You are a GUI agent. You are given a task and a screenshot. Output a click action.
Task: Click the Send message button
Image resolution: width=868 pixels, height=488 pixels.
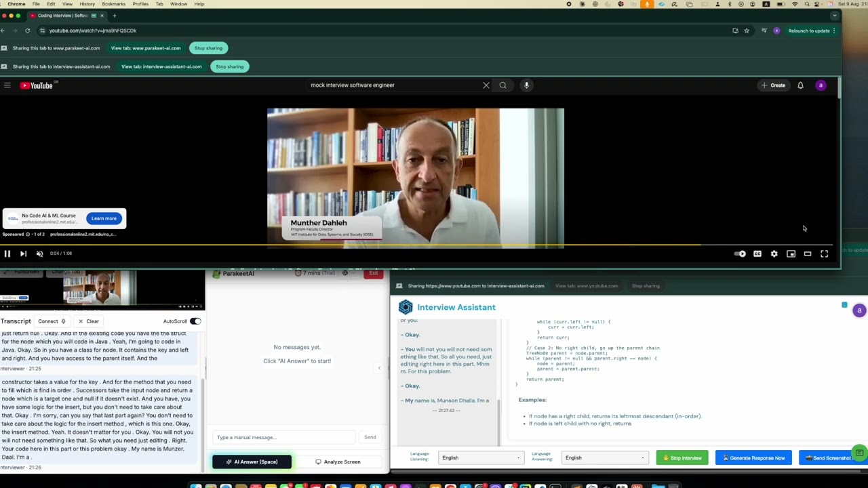pyautogui.click(x=370, y=437)
